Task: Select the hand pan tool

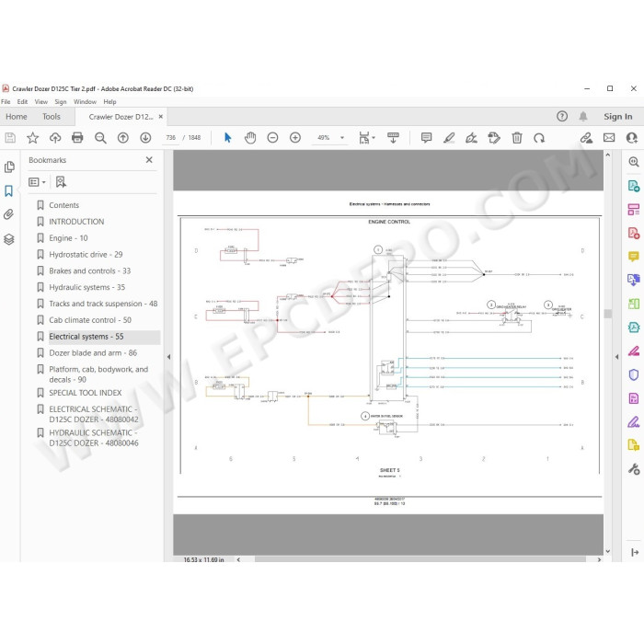Action: [x=250, y=138]
